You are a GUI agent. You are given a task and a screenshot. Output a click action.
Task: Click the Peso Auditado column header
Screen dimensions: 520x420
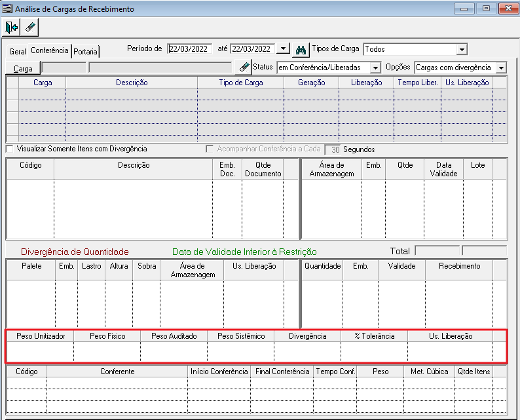click(174, 336)
